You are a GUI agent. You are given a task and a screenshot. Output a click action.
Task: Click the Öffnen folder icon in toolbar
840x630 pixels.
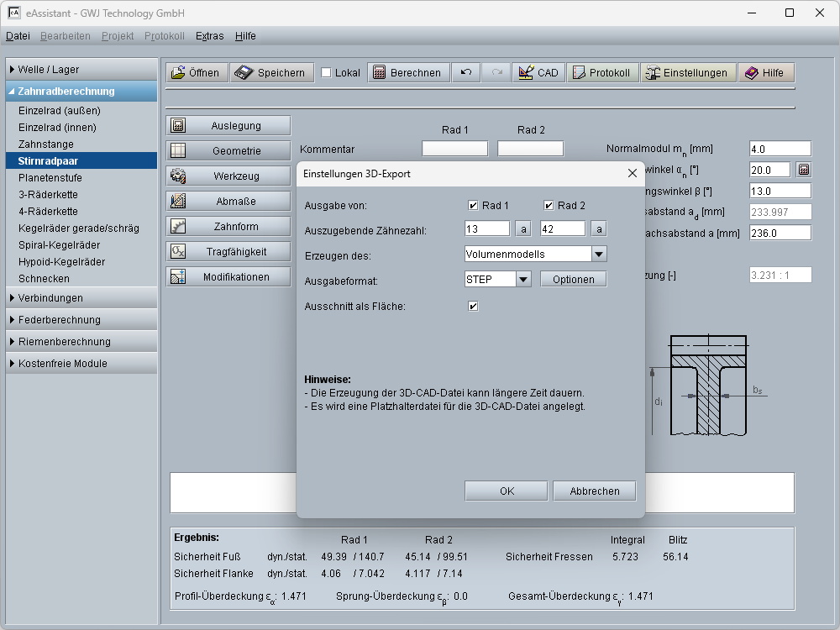click(178, 73)
